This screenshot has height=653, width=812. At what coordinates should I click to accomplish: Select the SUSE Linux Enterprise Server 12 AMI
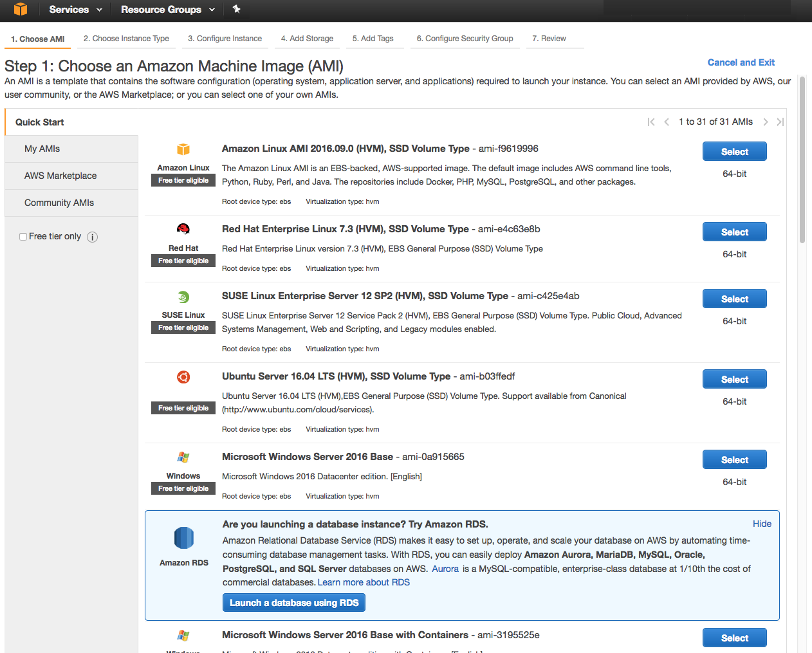pyautogui.click(x=734, y=299)
